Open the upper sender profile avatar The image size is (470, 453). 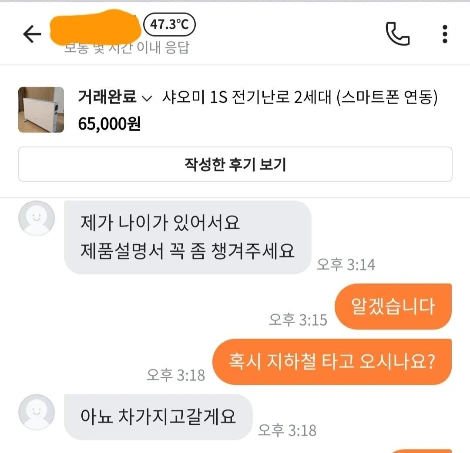[36, 218]
